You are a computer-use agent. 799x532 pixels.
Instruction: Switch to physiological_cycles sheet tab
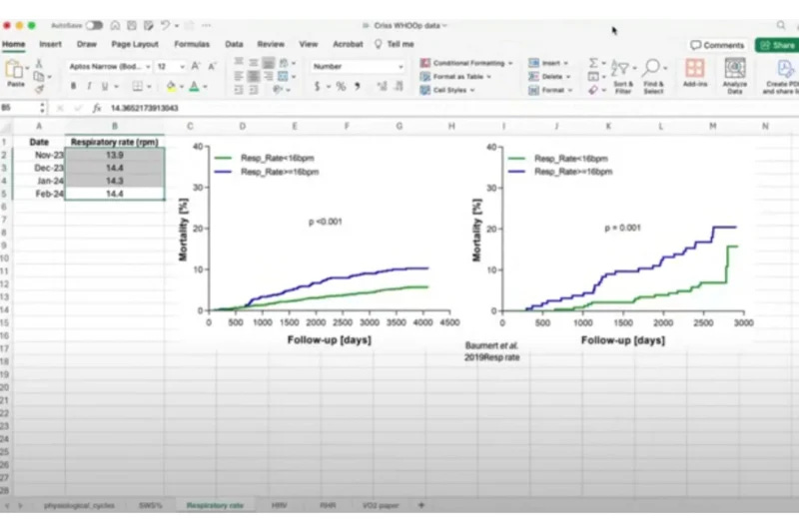tap(79, 505)
